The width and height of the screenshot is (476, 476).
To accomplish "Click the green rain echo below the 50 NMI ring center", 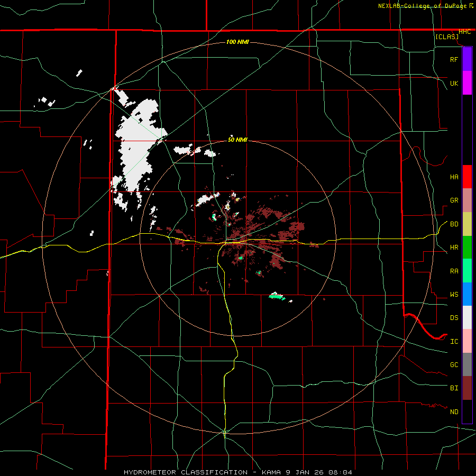I will click(277, 296).
